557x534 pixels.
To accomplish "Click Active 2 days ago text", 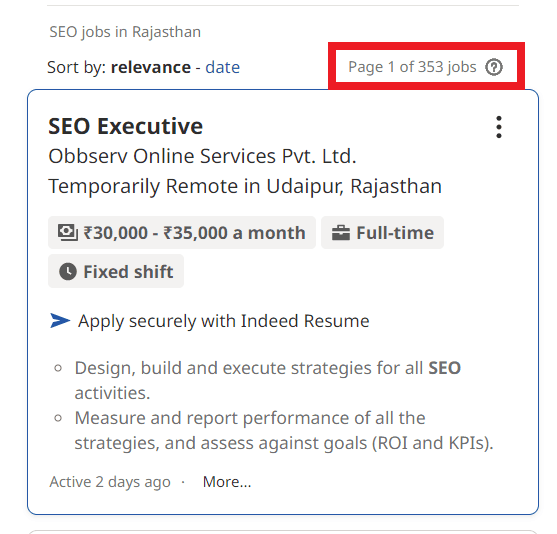I will (110, 482).
